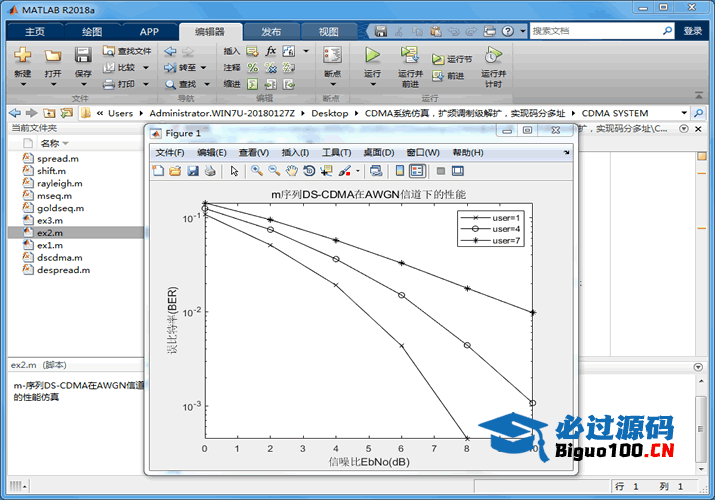Viewport: 715px width, 500px height.
Task: Open Figure 1 File (文件) menu
Action: click(x=170, y=153)
